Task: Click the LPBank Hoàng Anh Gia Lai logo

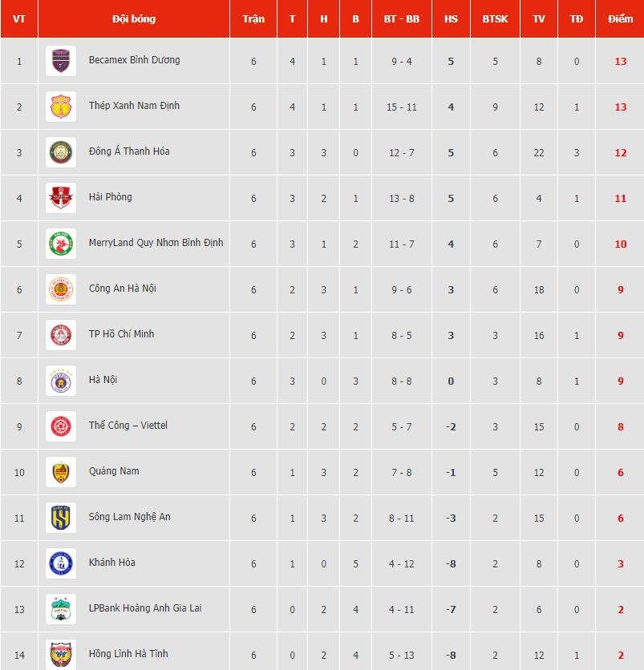Action: coord(61,609)
